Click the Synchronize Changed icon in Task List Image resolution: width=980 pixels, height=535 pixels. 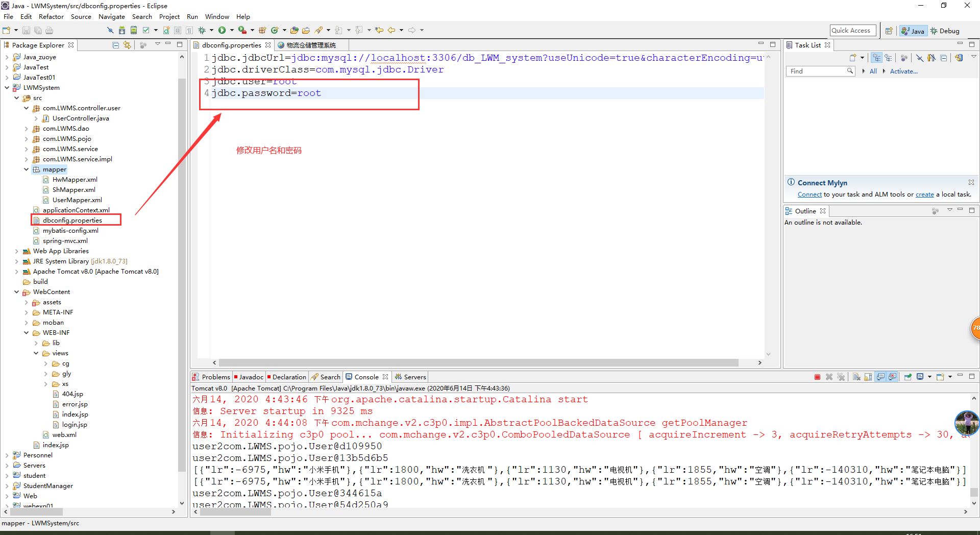(x=959, y=58)
